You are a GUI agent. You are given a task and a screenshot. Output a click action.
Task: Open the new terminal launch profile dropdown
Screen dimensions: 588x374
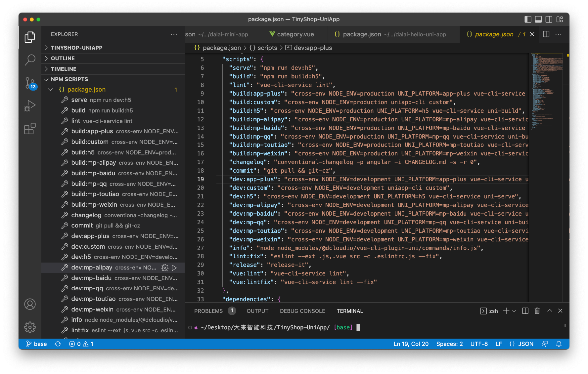point(514,311)
